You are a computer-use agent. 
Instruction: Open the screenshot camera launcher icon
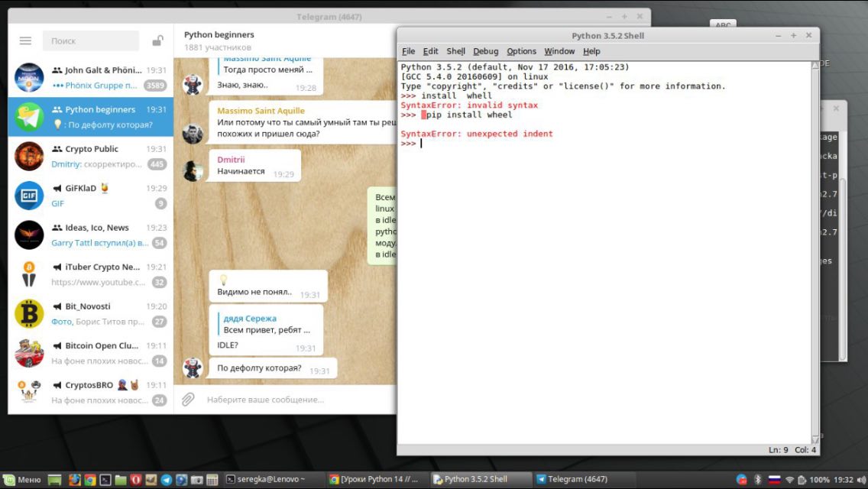pos(196,480)
